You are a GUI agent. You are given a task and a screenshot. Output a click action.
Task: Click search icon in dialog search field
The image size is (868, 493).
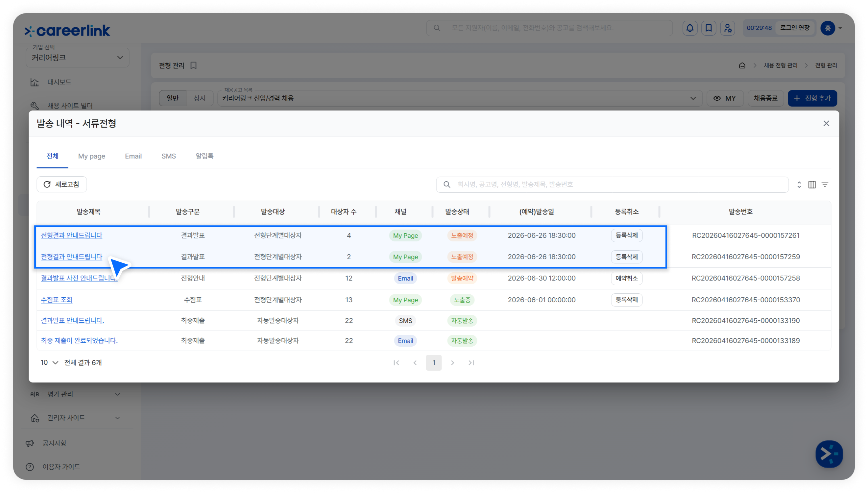tap(447, 185)
